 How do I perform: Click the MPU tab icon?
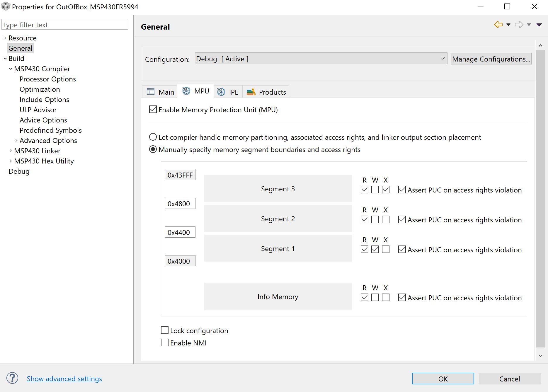click(186, 91)
